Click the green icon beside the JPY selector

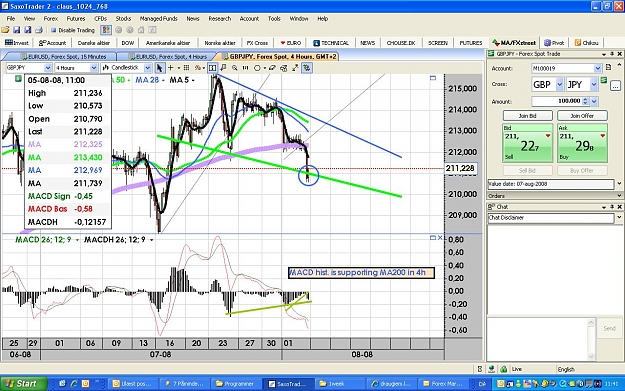coord(604,81)
